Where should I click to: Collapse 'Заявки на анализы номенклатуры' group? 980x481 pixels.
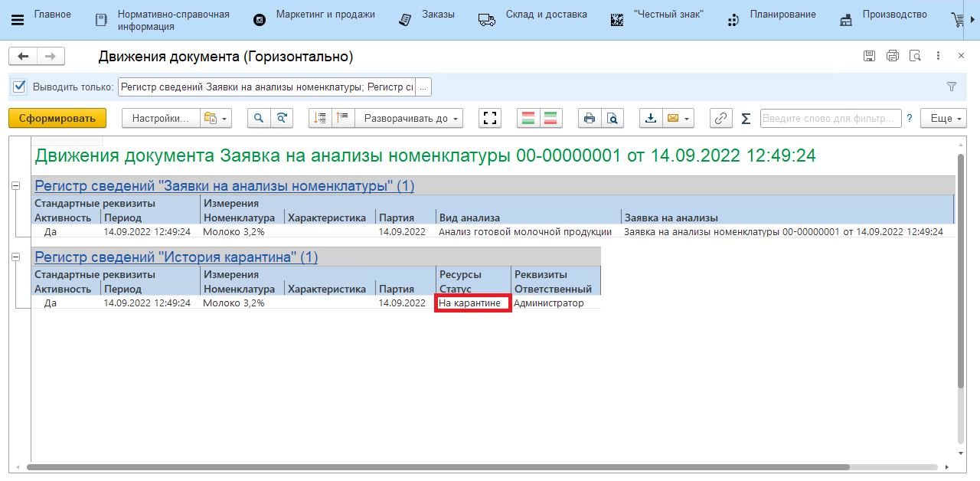16,186
